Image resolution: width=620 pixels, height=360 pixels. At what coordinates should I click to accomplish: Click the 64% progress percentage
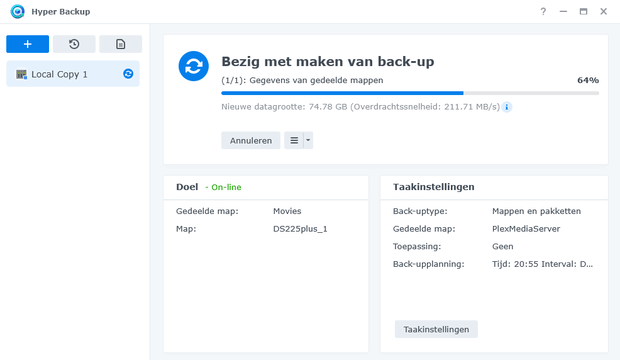tap(588, 80)
